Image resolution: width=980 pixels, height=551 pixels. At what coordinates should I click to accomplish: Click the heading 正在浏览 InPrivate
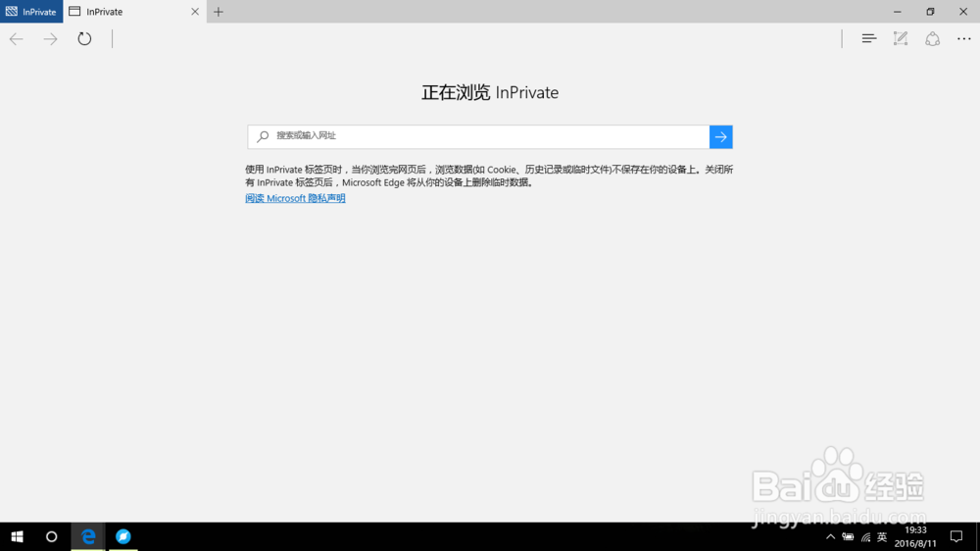(490, 92)
